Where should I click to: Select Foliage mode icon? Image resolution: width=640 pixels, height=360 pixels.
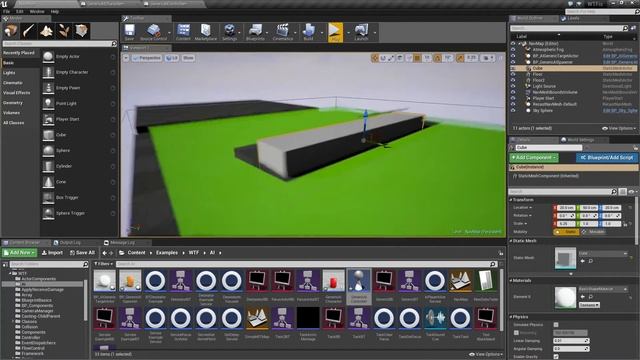click(x=64, y=31)
